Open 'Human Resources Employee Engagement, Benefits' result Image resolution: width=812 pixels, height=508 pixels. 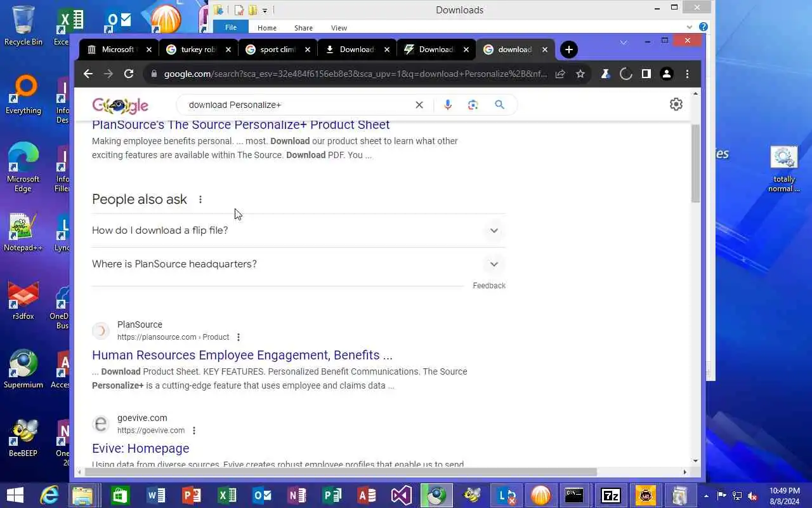(242, 355)
